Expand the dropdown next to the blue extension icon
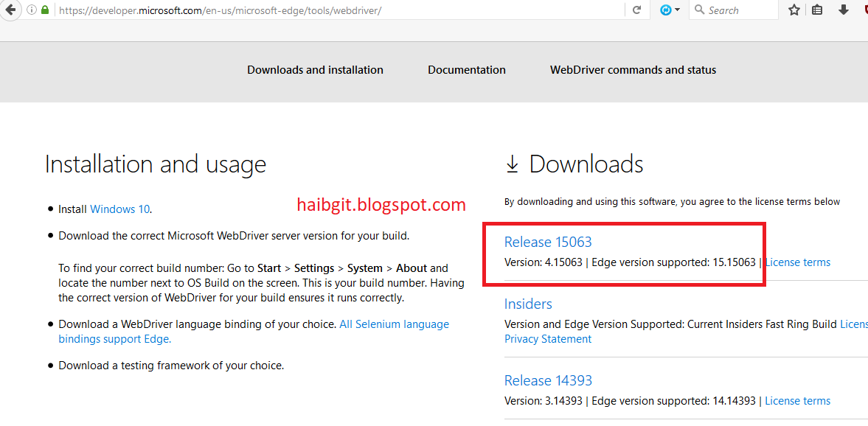 point(676,10)
